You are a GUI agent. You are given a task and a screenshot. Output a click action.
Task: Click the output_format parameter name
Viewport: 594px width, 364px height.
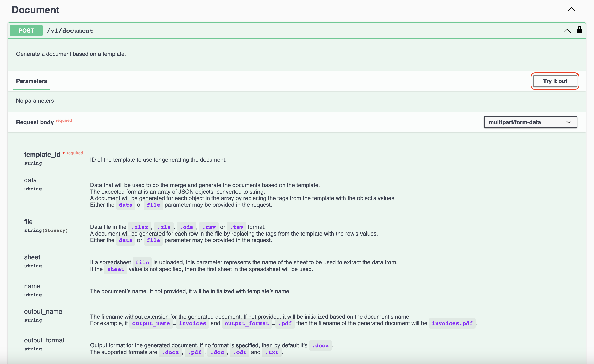coord(44,340)
